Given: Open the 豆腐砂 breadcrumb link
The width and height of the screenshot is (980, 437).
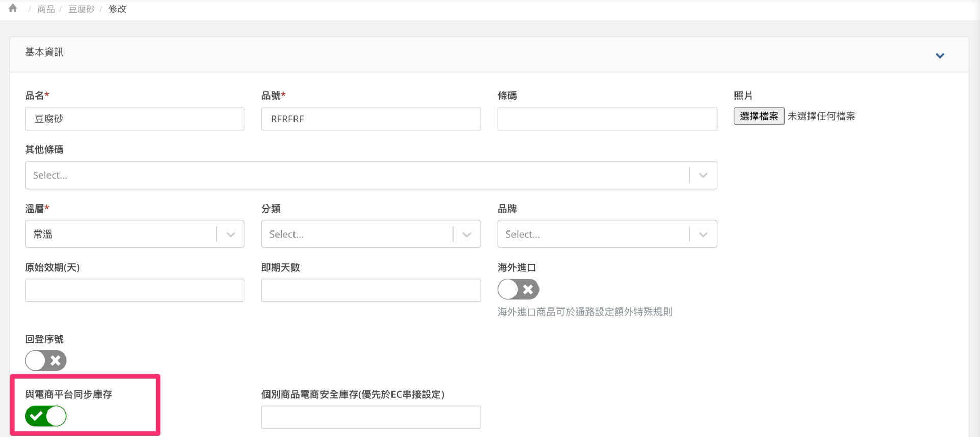Looking at the screenshot, I should [82, 9].
